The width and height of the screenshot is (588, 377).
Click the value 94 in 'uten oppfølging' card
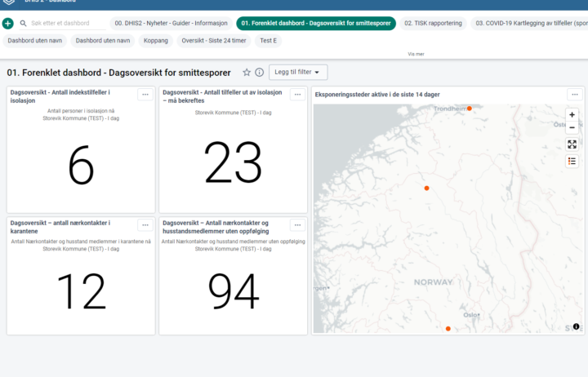[234, 291]
